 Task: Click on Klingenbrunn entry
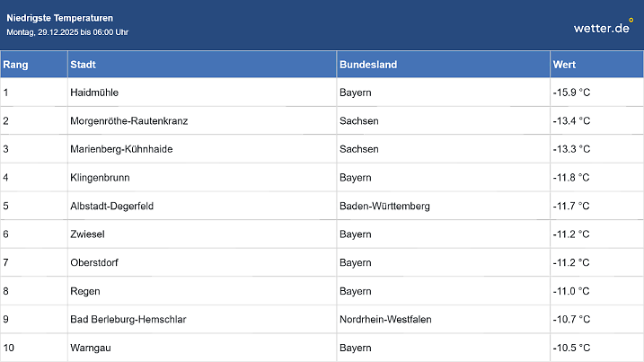pos(99,178)
